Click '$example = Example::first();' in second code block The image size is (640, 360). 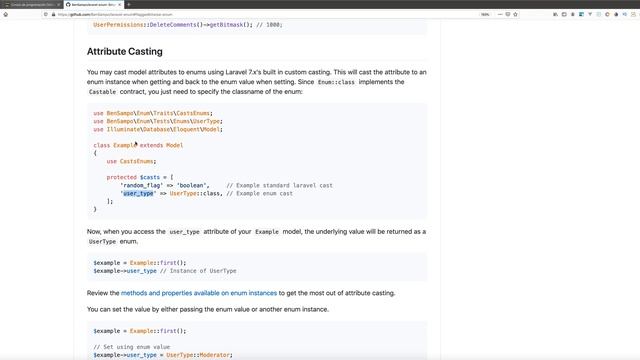pos(140,263)
